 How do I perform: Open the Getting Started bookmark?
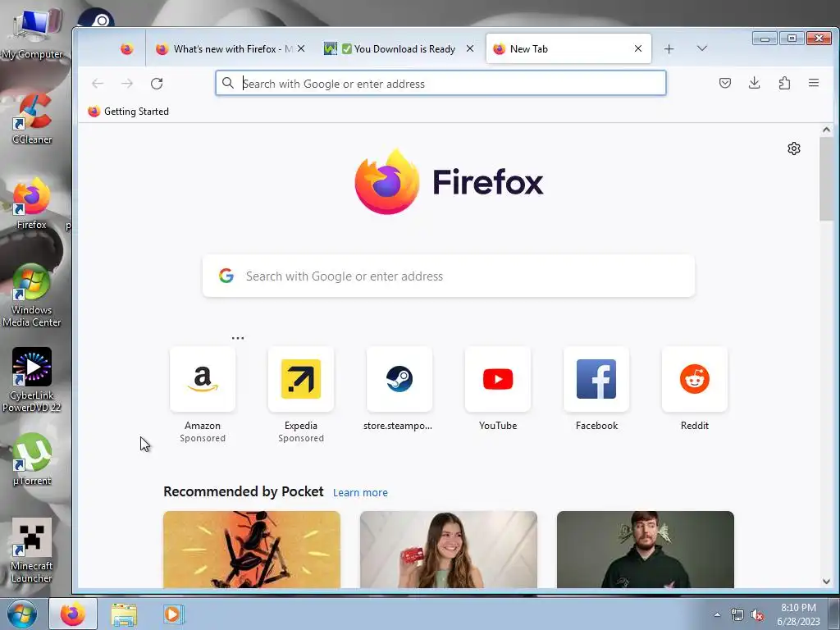pos(129,112)
